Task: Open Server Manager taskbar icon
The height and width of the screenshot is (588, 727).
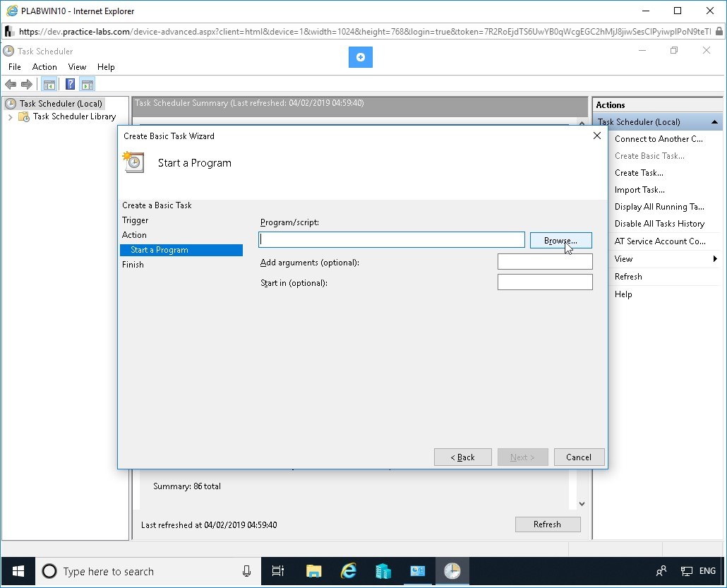Action: point(383,571)
